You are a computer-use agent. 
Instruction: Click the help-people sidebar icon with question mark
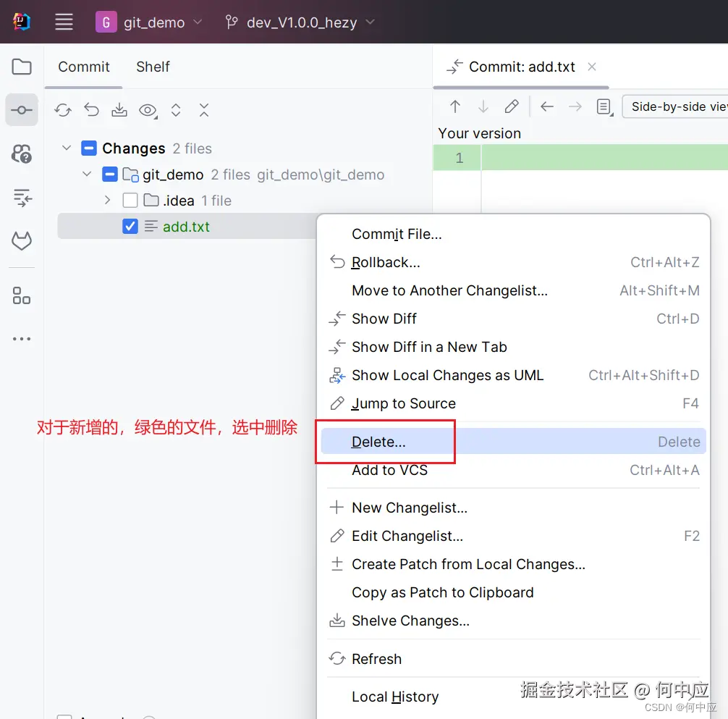pos(22,154)
